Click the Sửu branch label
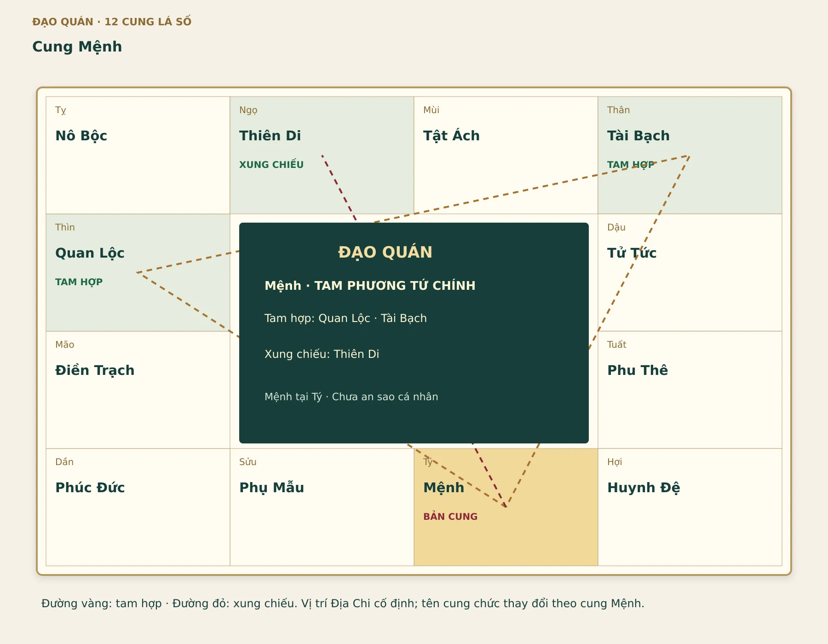This screenshot has width=828, height=644. [248, 462]
